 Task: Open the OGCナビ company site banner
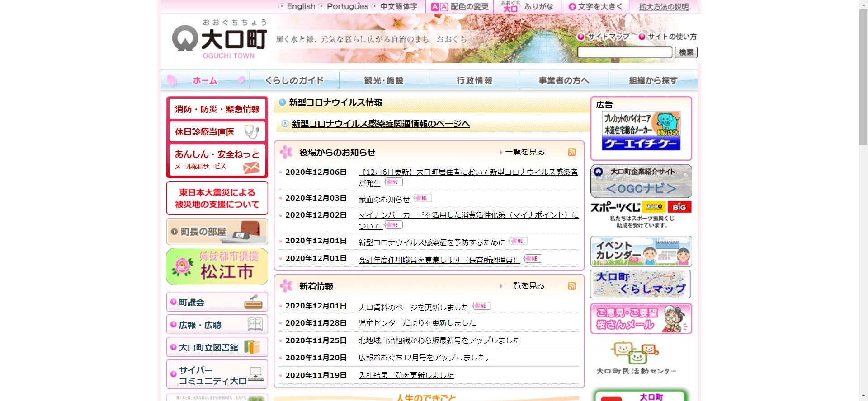641,181
